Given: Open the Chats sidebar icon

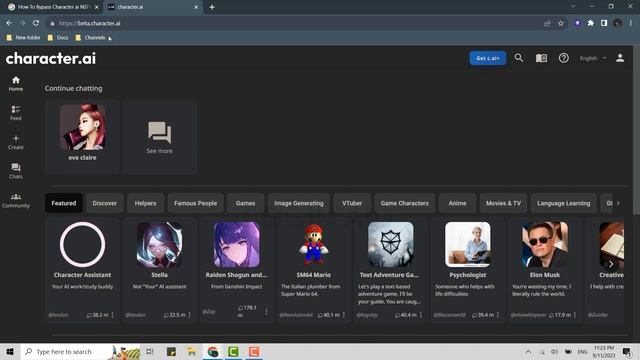Looking at the screenshot, I should (x=16, y=171).
